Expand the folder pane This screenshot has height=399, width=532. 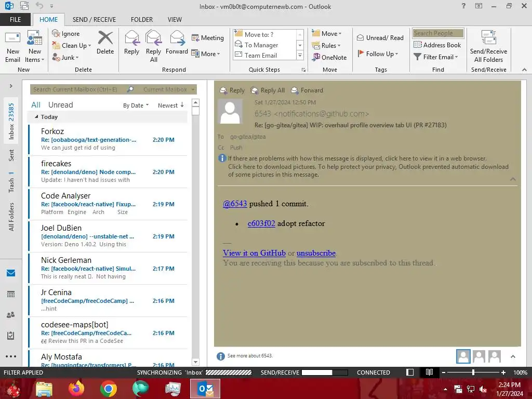(11, 86)
